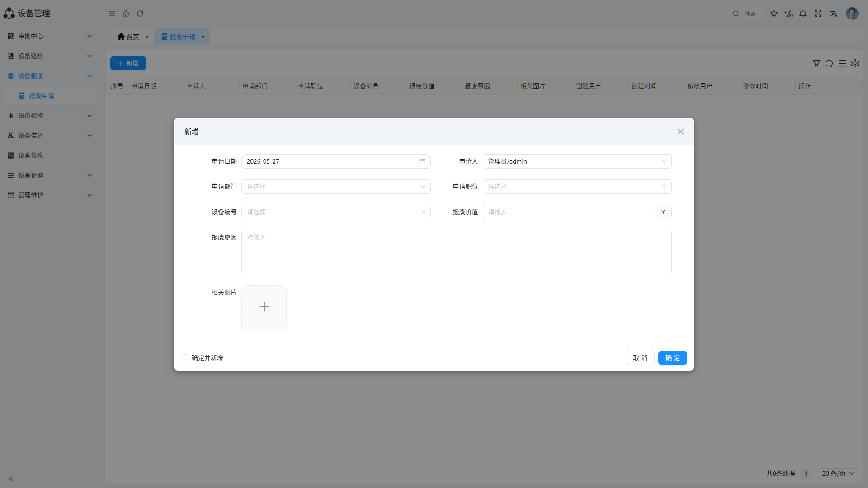Viewport: 868px width, 488px height.
Task: Click the 确定 button
Action: [673, 358]
